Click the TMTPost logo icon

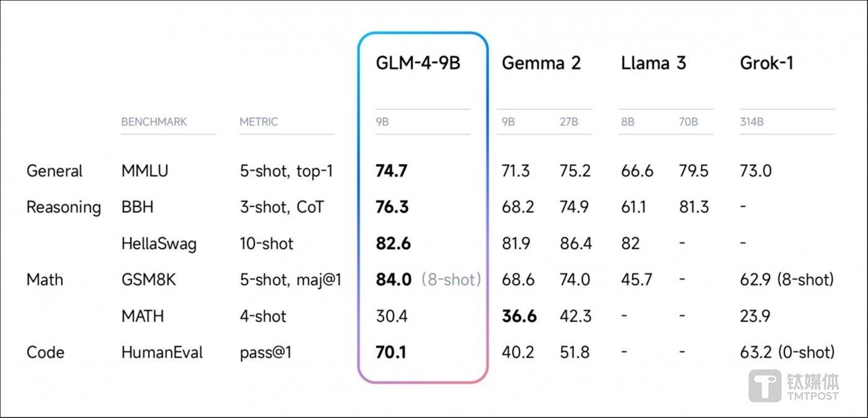pyautogui.click(x=764, y=386)
